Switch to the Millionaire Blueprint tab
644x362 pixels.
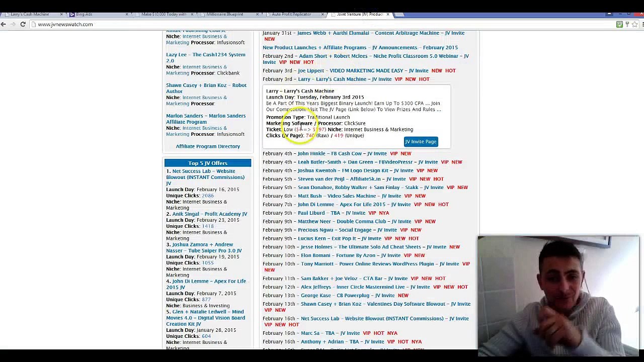pyautogui.click(x=229, y=14)
